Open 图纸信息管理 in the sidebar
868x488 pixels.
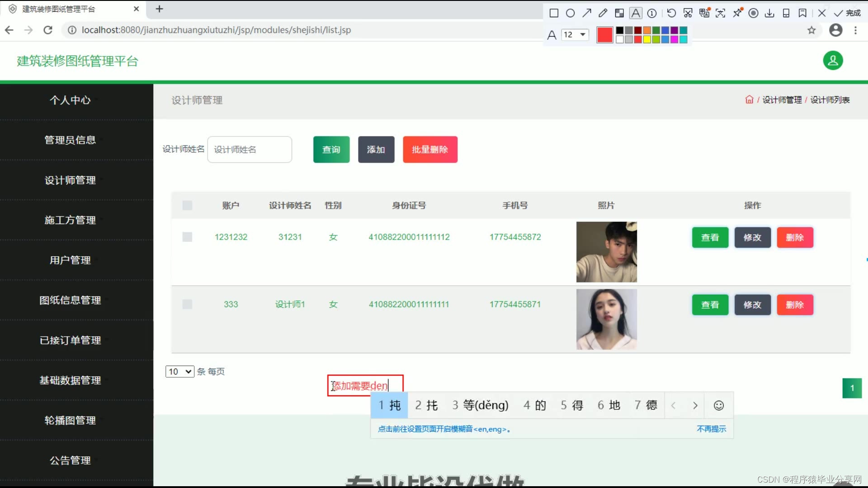[70, 300]
